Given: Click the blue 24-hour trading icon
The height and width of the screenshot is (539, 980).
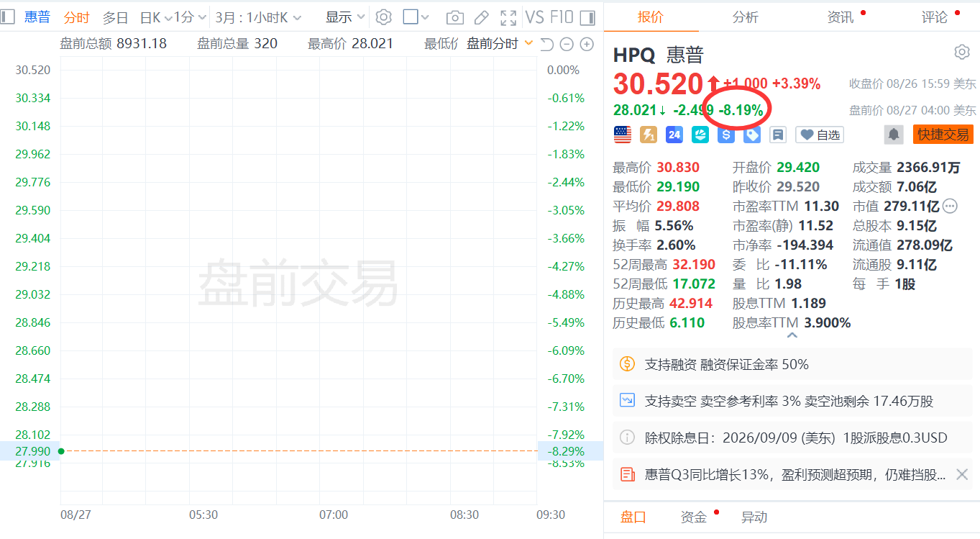Looking at the screenshot, I should coord(674,135).
